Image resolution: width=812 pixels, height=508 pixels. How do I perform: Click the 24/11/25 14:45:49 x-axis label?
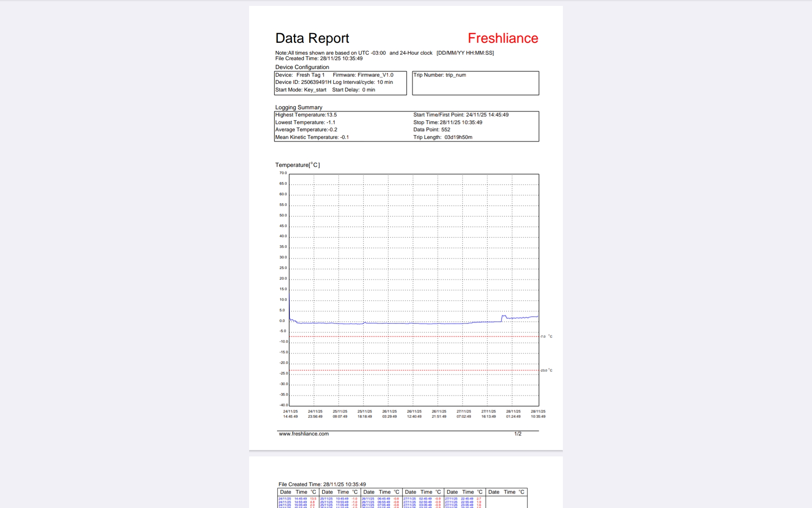pyautogui.click(x=290, y=414)
